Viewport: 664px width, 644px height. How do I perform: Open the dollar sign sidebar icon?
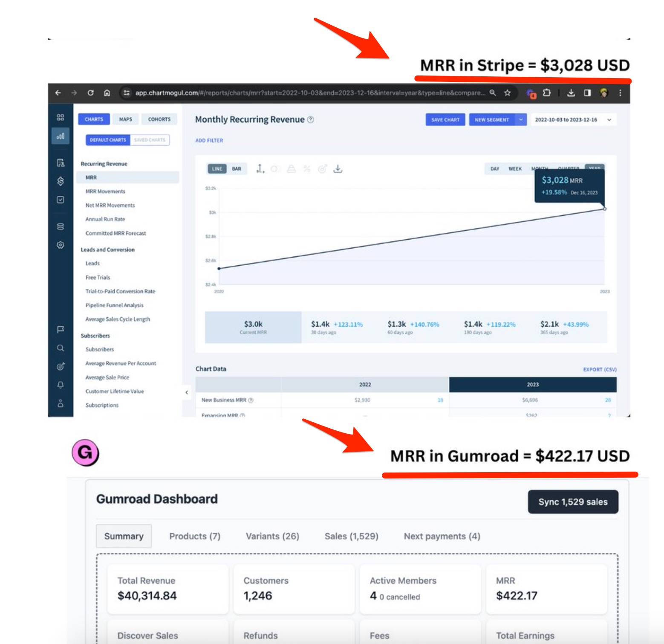pos(61,181)
